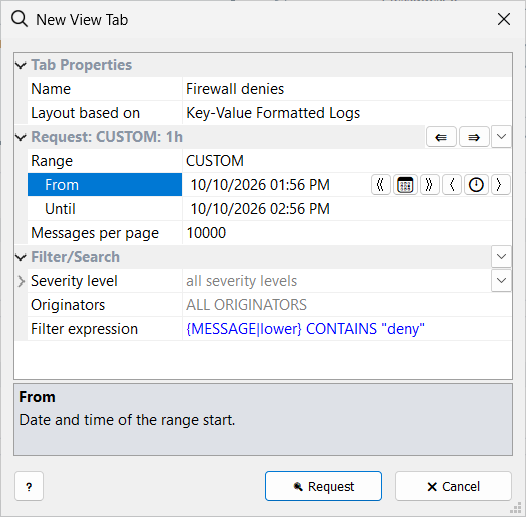526x517 pixels.
Task: Select the Range value CUSTOM
Action: tap(347, 161)
